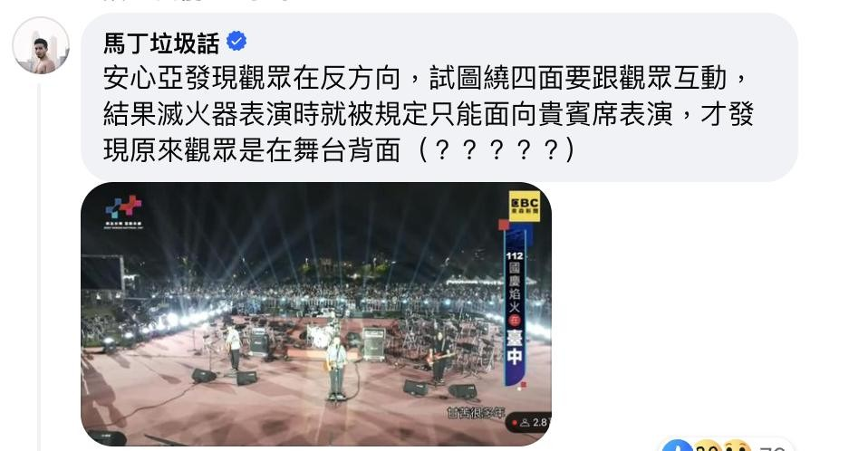Open the 馬丁垃圾話 profile avatar

pos(41,45)
